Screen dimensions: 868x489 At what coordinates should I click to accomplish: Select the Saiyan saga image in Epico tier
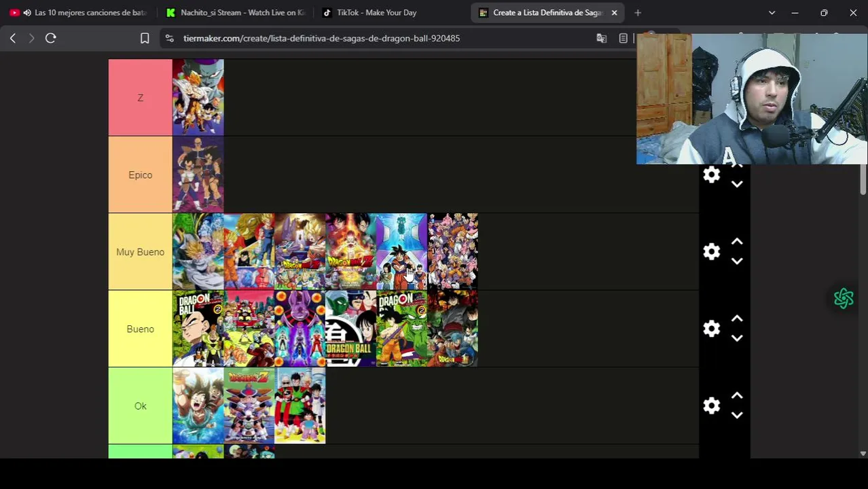[x=198, y=175]
